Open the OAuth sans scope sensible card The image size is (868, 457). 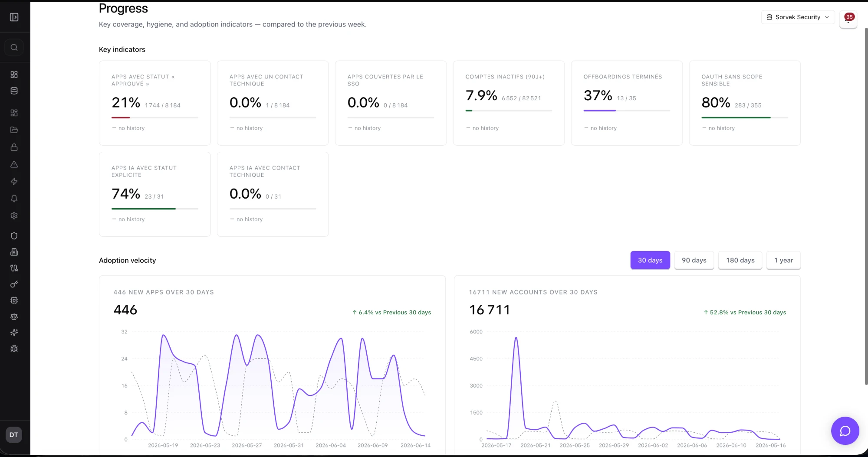[x=745, y=103]
